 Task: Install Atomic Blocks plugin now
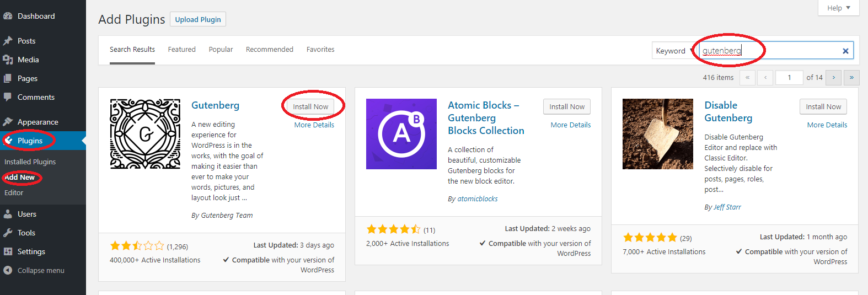pyautogui.click(x=567, y=107)
